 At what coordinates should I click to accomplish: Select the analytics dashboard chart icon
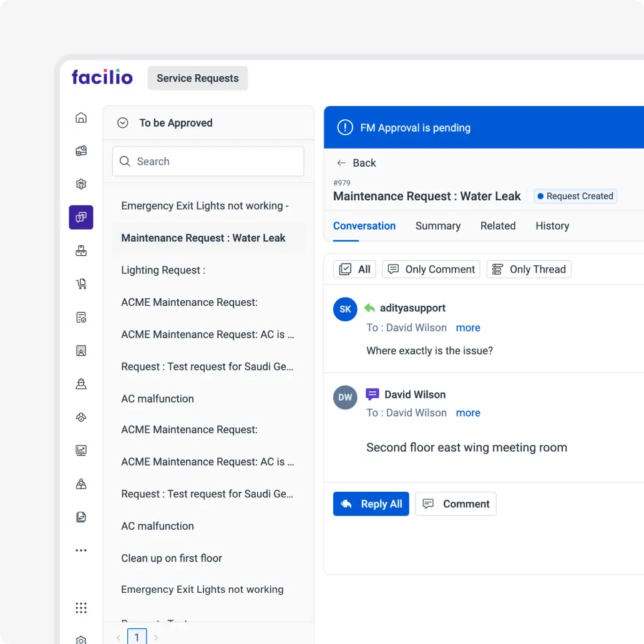(x=81, y=451)
